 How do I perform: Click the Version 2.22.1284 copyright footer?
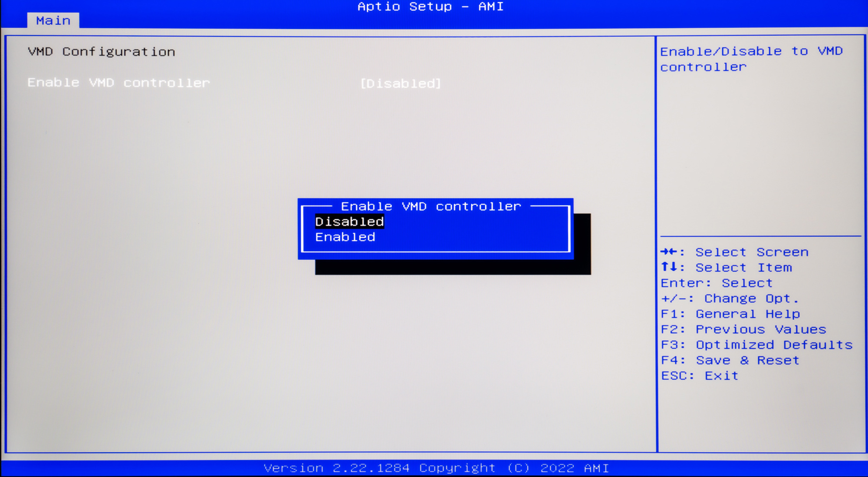click(x=436, y=468)
